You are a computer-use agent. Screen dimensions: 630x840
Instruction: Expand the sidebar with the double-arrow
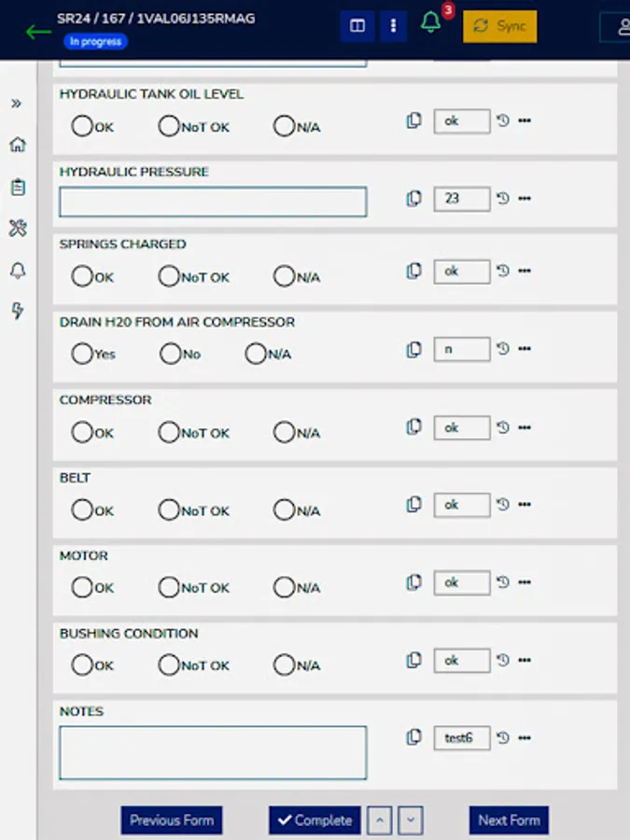[17, 104]
